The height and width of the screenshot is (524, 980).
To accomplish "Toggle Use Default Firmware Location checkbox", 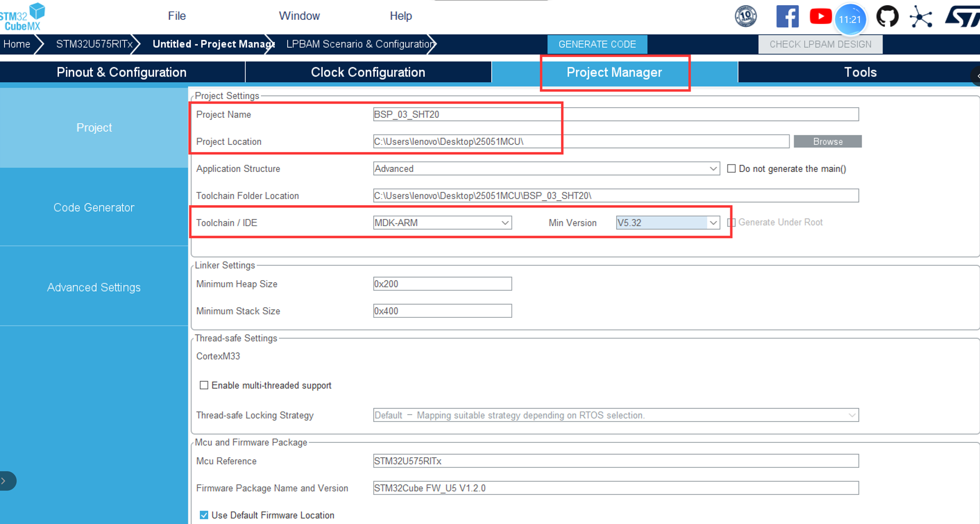I will coord(204,515).
